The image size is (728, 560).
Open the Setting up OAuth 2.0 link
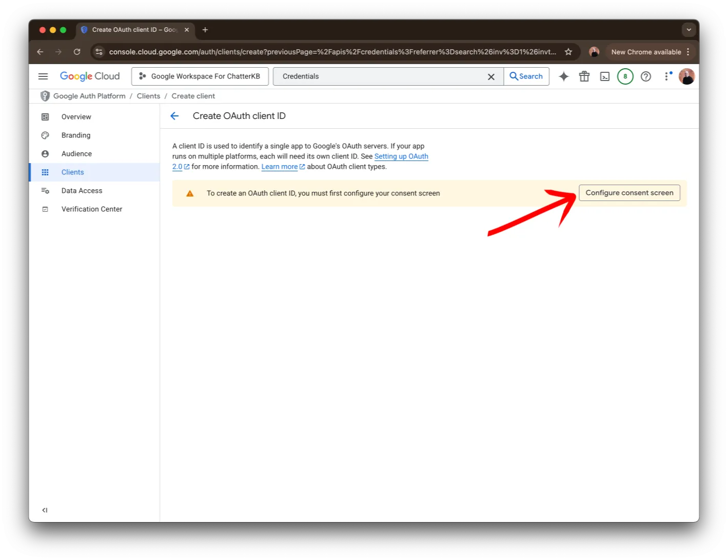click(x=401, y=156)
